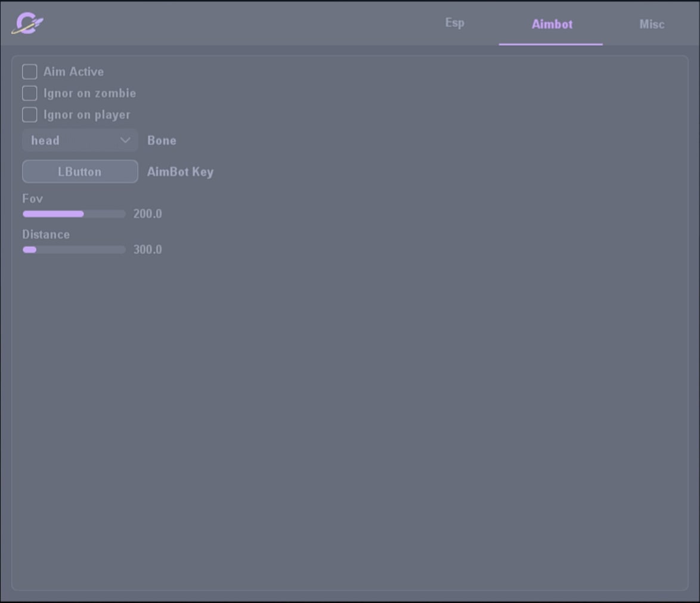Switch to the Esp tab
The width and height of the screenshot is (700, 603).
(x=454, y=23)
